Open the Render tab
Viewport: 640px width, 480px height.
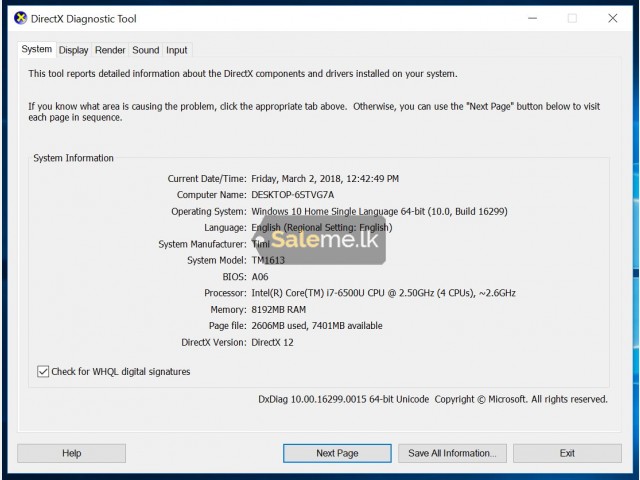(110, 50)
